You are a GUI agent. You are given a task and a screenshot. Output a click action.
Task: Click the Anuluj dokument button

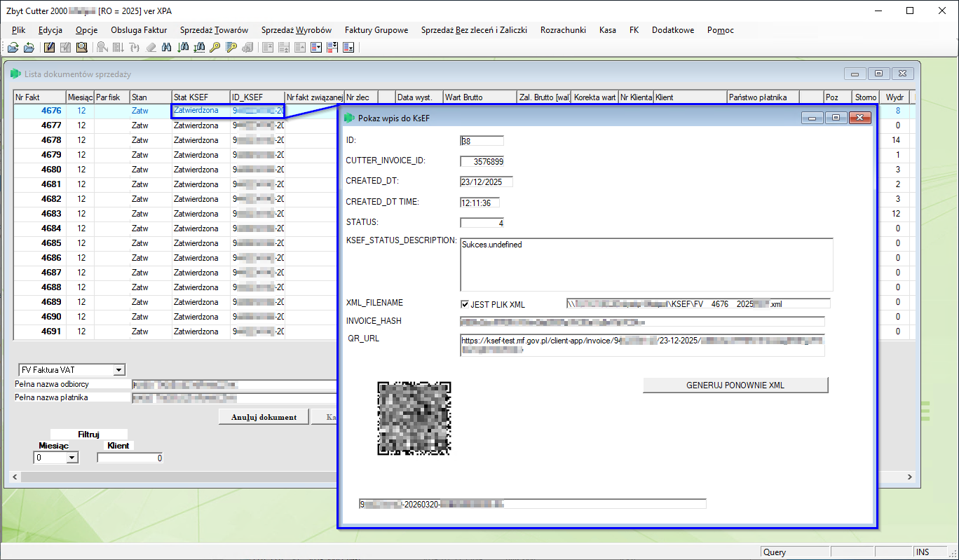click(x=264, y=417)
